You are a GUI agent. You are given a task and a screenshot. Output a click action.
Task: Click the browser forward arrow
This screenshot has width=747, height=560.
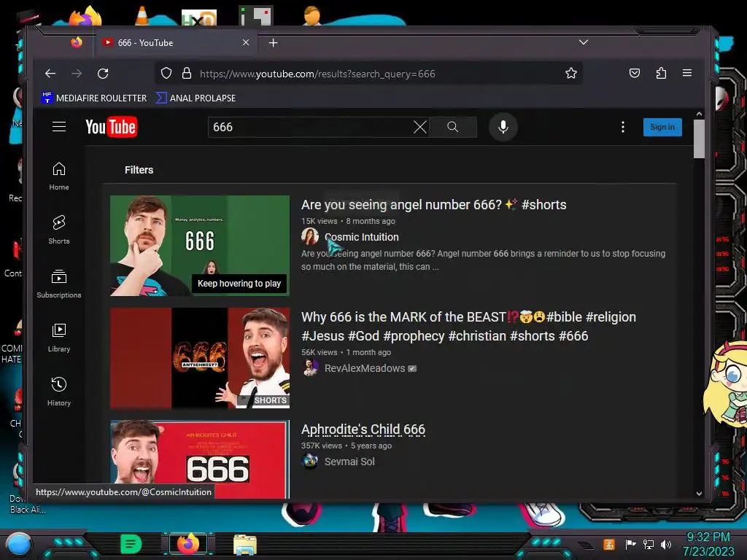click(76, 74)
